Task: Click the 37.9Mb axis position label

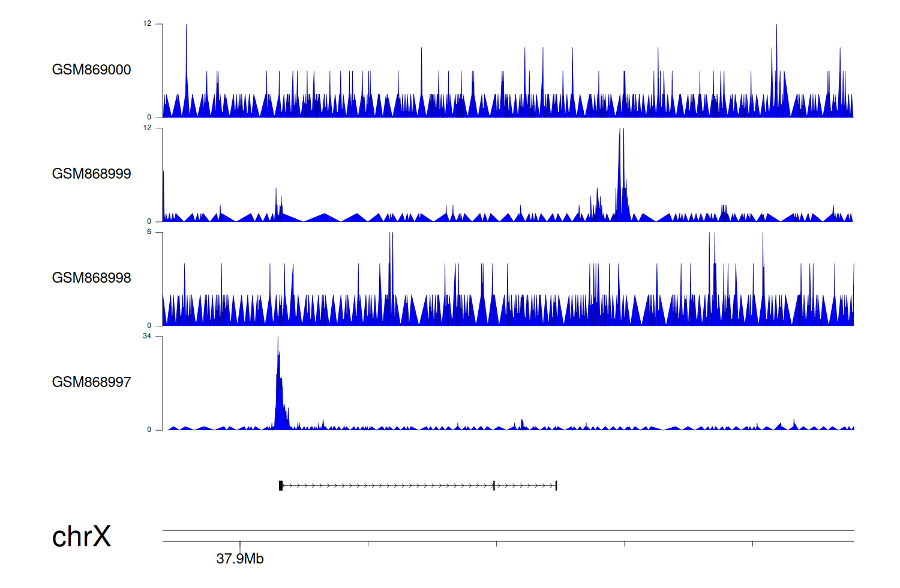Action: coord(240,559)
